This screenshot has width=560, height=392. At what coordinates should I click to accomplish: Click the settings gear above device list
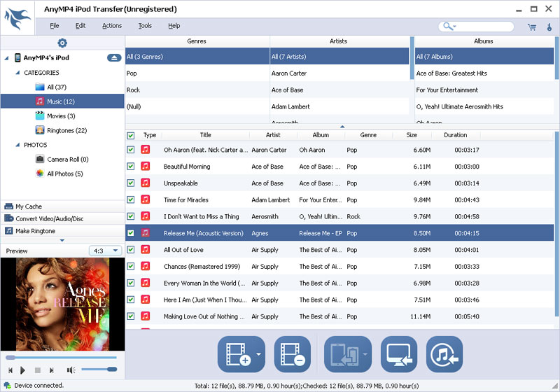point(62,43)
